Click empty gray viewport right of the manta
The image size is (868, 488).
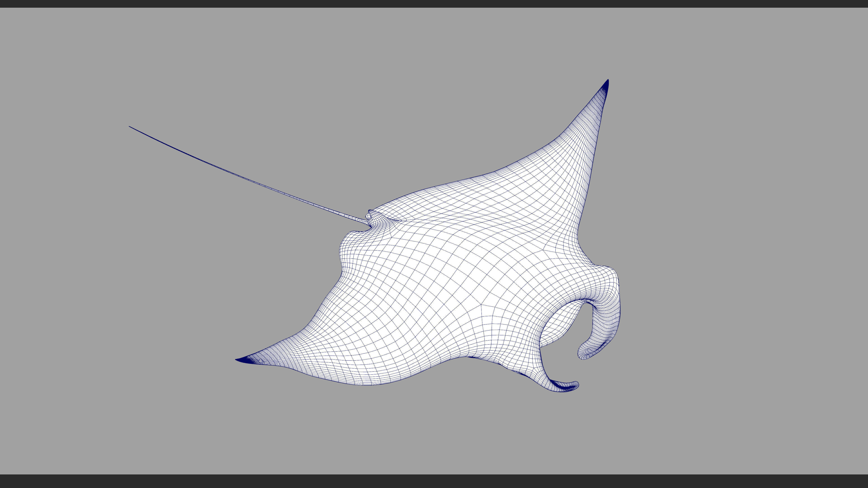coord(741,236)
